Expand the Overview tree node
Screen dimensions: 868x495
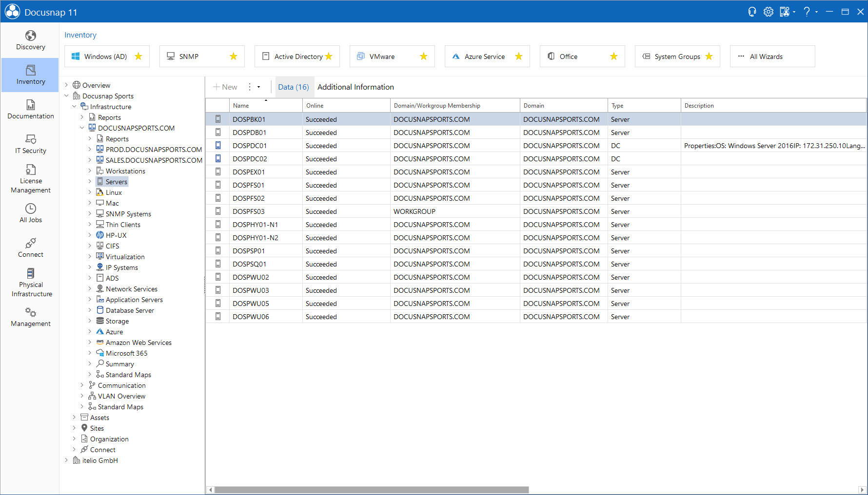pos(66,85)
